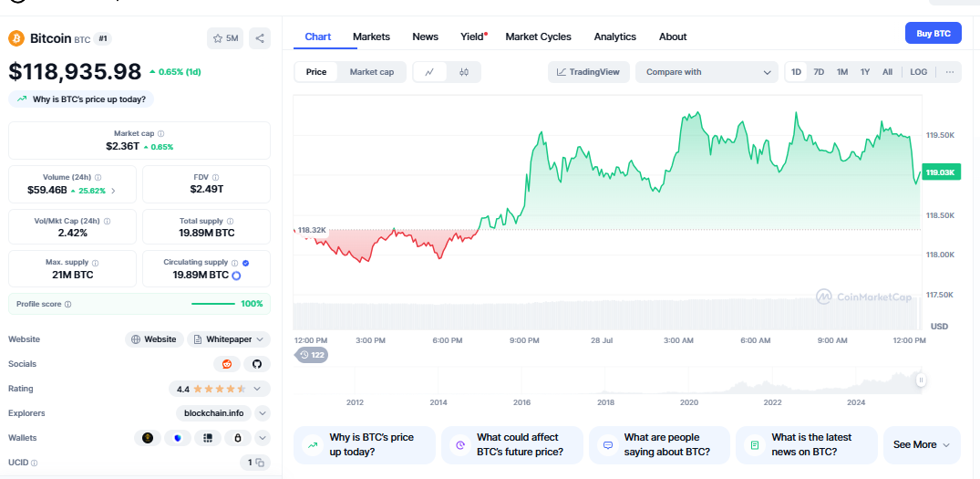This screenshot has height=479, width=980.
Task: Set chart range to 1M
Action: [841, 72]
